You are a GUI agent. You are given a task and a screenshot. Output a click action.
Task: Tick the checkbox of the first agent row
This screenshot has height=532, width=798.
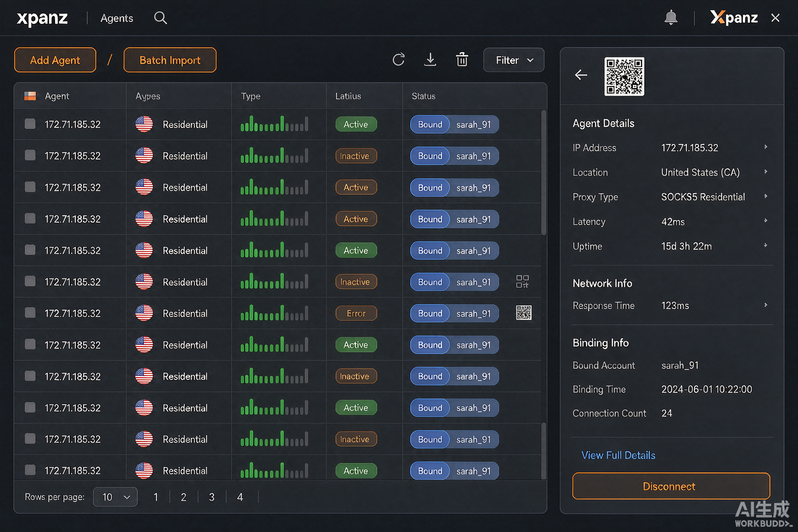[x=30, y=124]
